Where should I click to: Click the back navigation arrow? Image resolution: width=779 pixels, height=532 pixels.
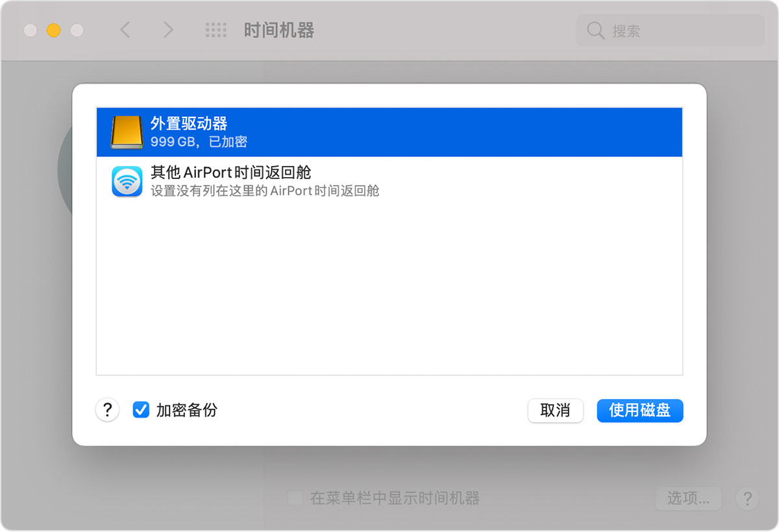tap(125, 30)
